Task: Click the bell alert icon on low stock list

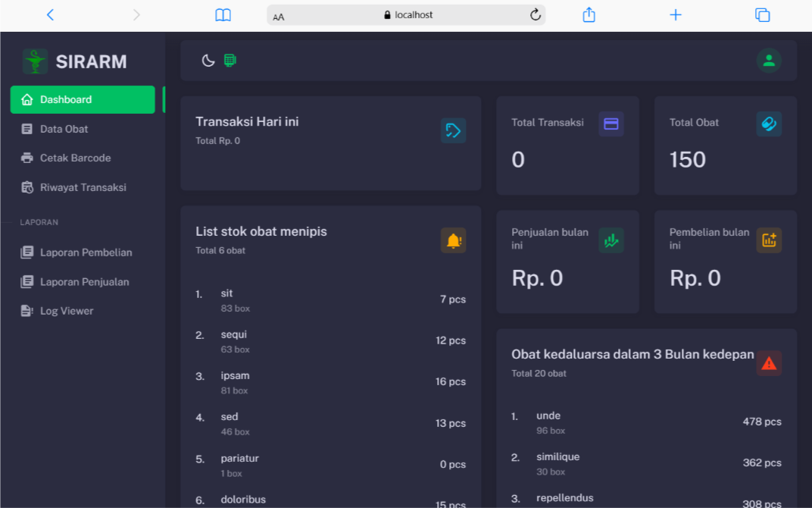Action: [x=453, y=240]
